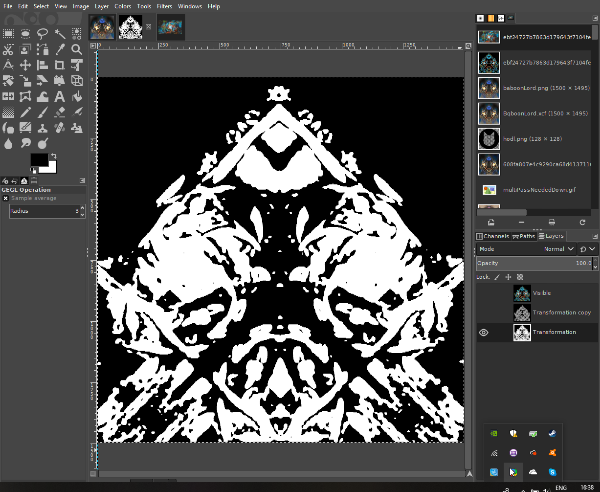Select the Color Picker eyedropper tool
The image size is (600, 492).
coord(60,49)
